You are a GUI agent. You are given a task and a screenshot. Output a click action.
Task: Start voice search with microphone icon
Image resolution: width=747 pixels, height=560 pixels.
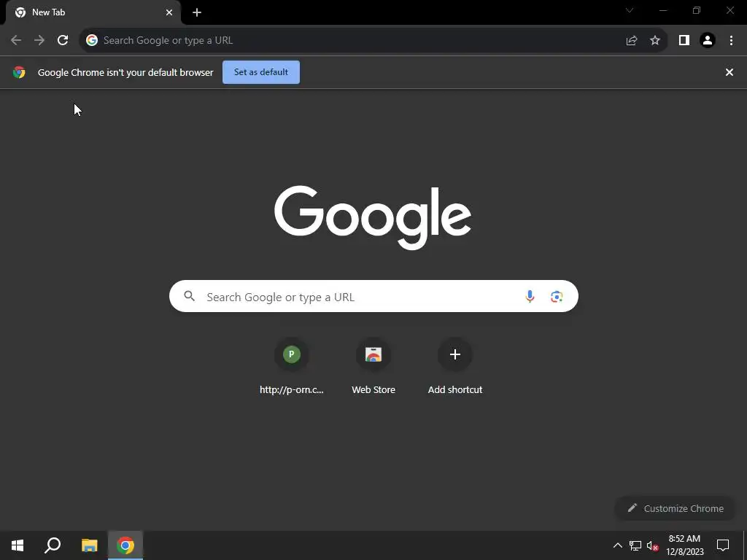click(530, 297)
